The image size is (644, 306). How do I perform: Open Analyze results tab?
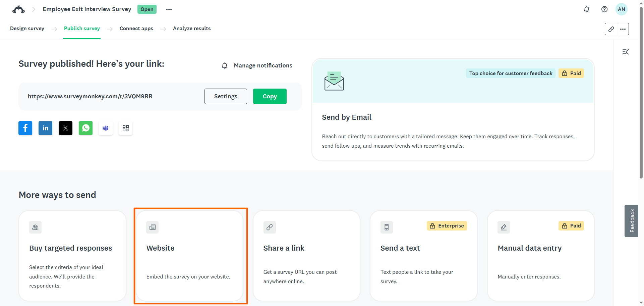(x=192, y=29)
